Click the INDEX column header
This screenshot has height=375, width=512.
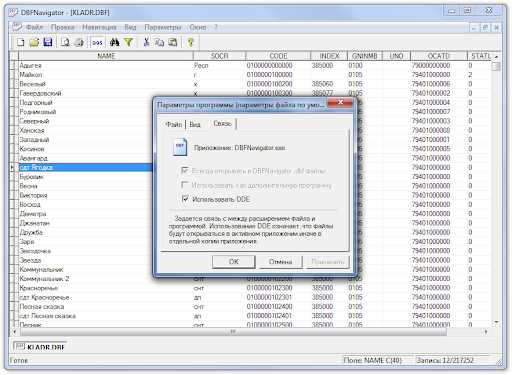click(x=329, y=56)
